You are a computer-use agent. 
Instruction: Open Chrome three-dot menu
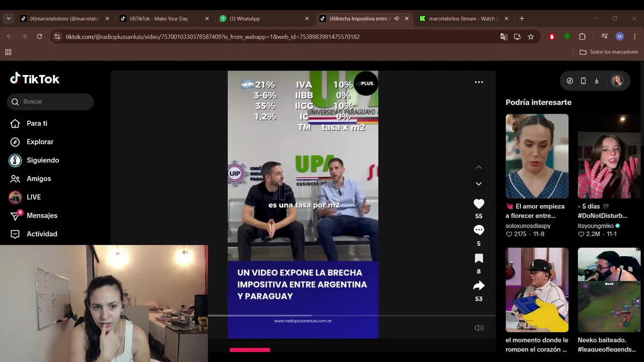[634, 37]
